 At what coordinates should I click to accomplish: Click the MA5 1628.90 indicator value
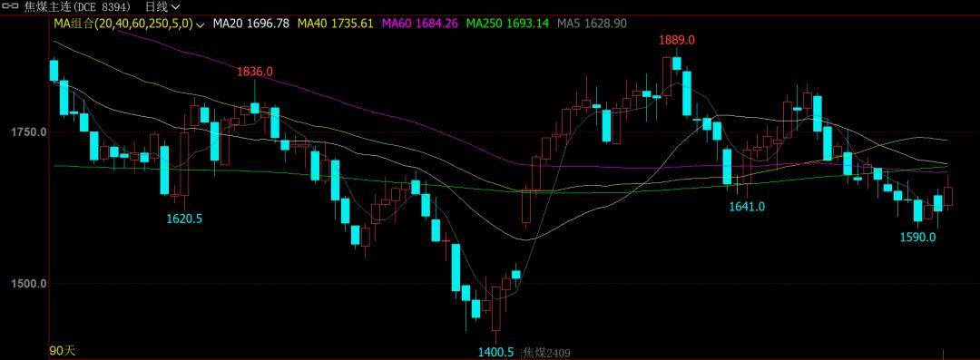tap(592, 24)
